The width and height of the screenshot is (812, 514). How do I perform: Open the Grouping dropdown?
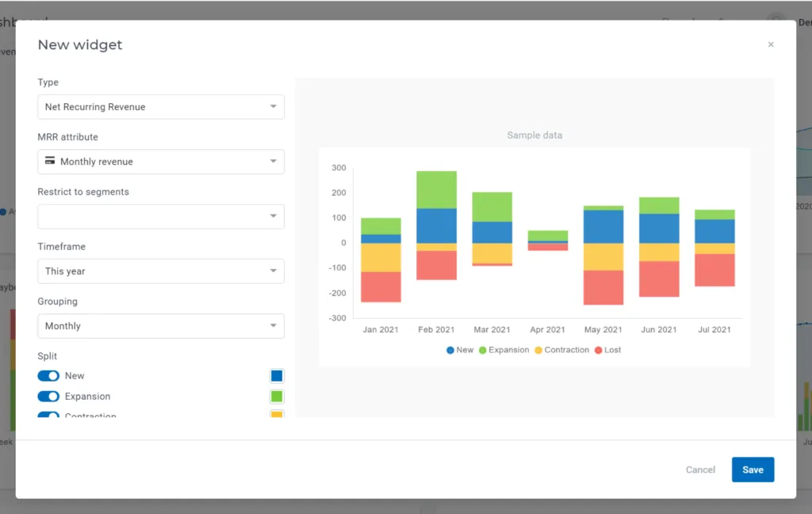coord(160,326)
